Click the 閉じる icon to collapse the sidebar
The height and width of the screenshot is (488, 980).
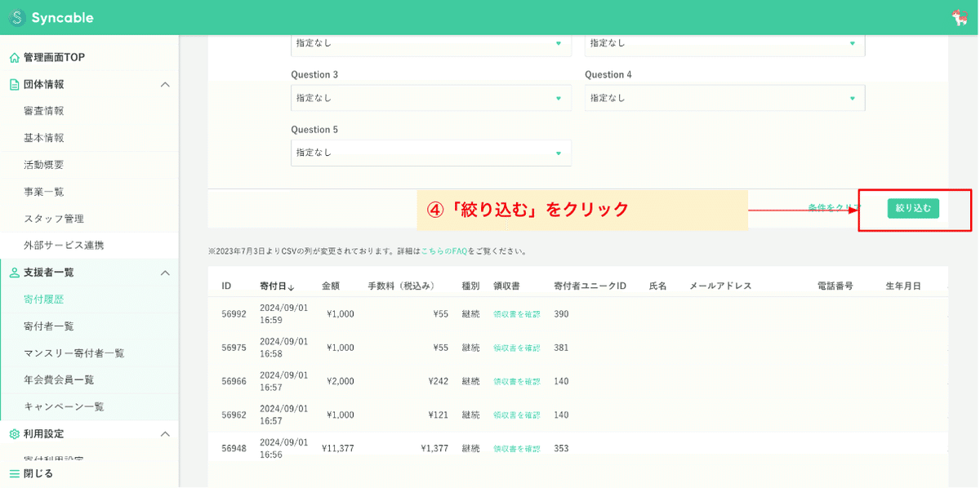click(x=12, y=474)
